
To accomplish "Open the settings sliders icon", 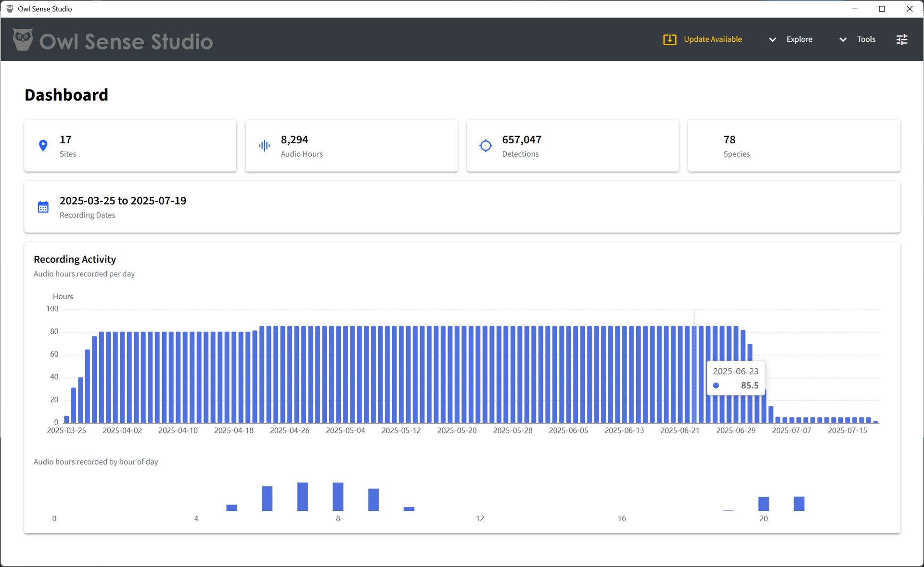I will [902, 39].
